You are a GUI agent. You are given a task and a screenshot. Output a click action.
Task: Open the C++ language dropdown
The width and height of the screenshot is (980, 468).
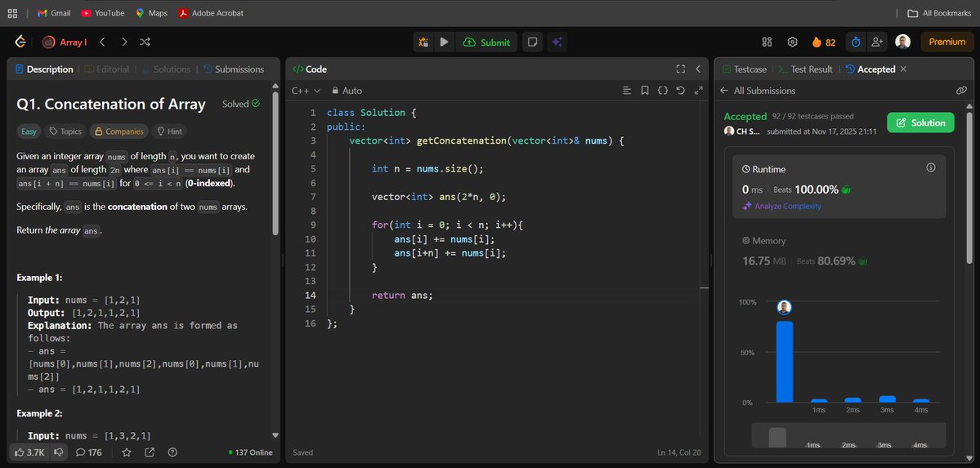[307, 91]
